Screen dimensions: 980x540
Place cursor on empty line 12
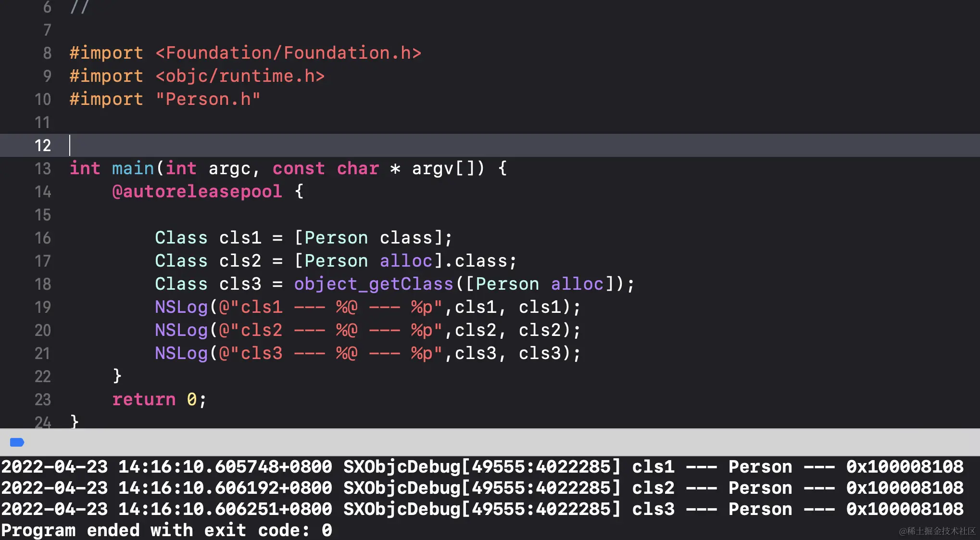point(289,145)
